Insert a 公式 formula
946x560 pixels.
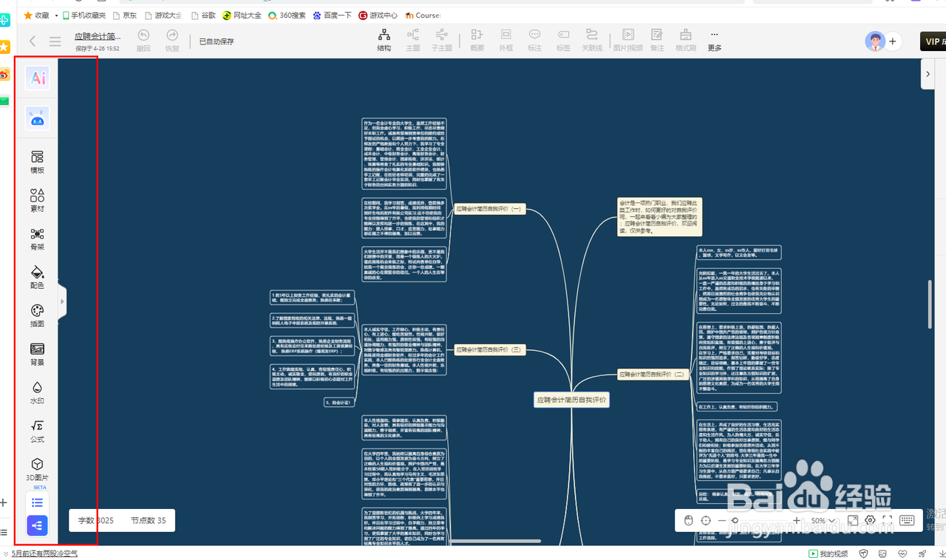coord(37,431)
